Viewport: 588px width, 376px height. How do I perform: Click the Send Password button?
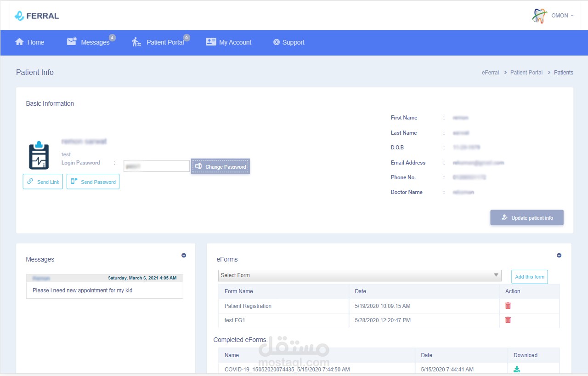(x=93, y=182)
